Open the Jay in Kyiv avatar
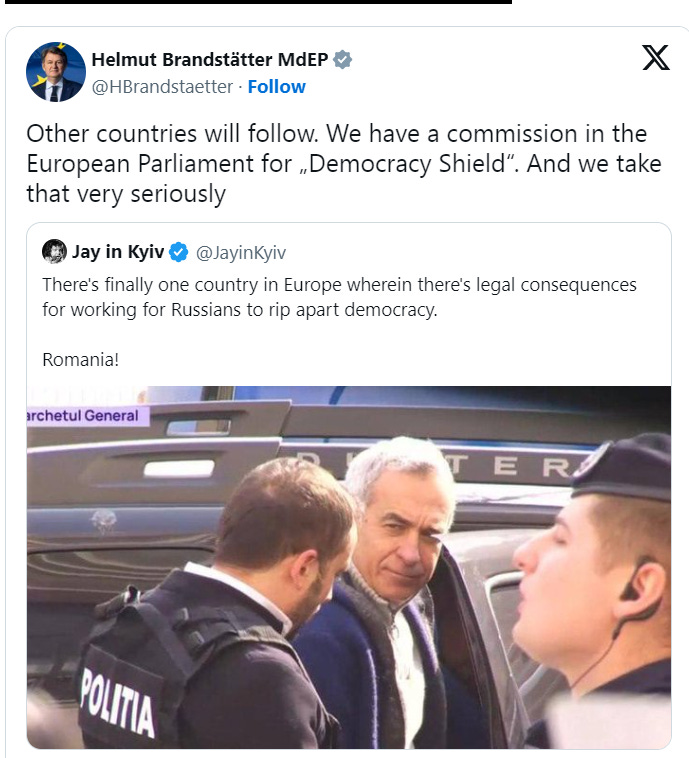Viewport: 689px width, 758px height. (54, 251)
